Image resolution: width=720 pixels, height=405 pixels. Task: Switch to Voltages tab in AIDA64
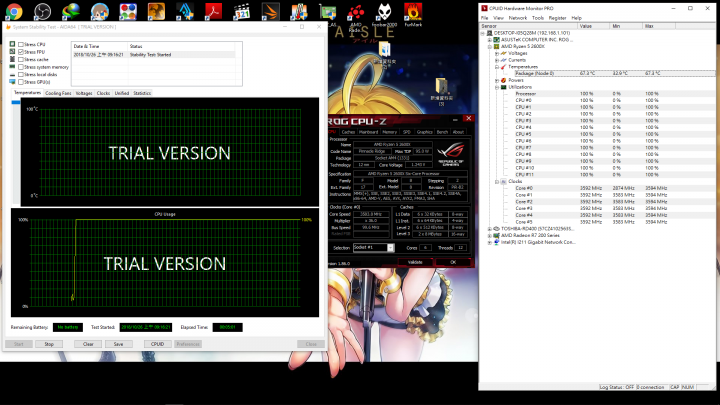[84, 93]
